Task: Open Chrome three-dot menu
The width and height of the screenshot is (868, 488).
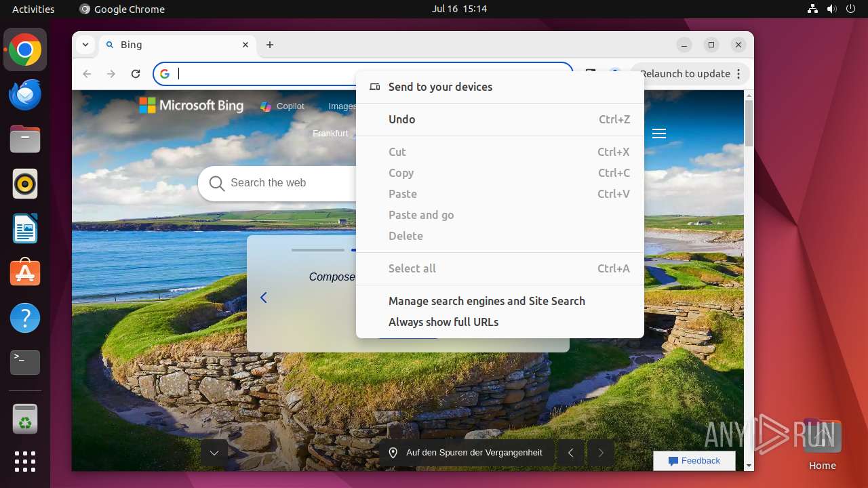Action: (x=738, y=74)
